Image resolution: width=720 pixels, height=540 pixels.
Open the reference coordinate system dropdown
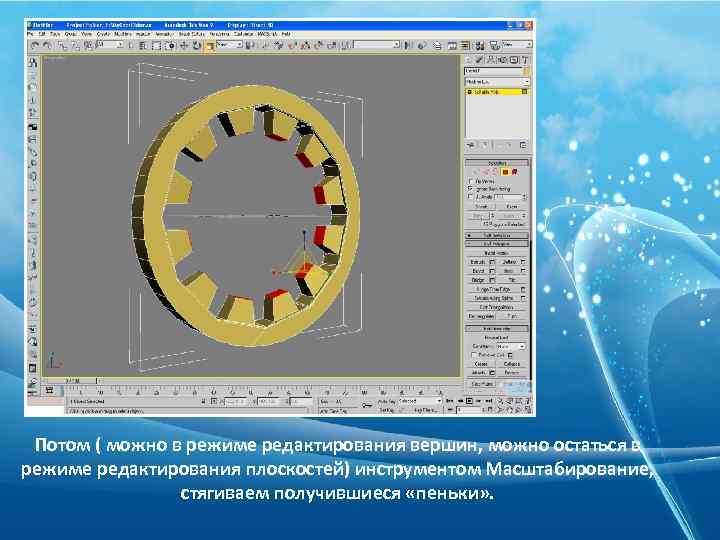[x=229, y=45]
